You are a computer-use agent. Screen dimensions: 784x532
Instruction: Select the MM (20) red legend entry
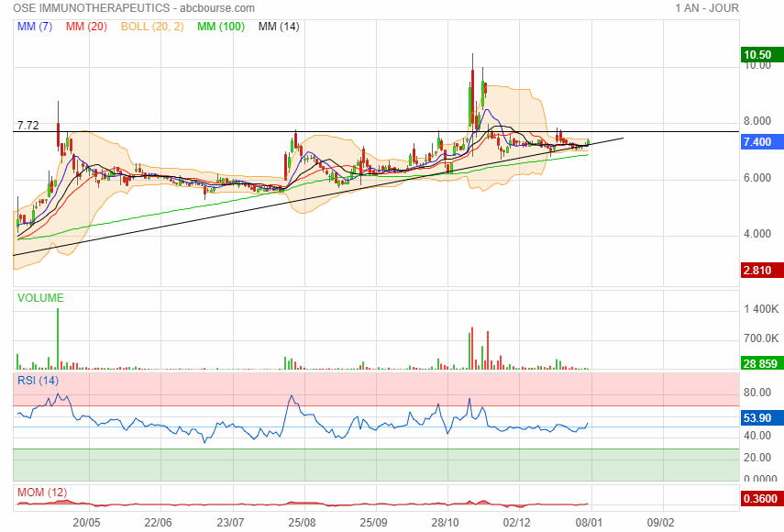click(85, 27)
